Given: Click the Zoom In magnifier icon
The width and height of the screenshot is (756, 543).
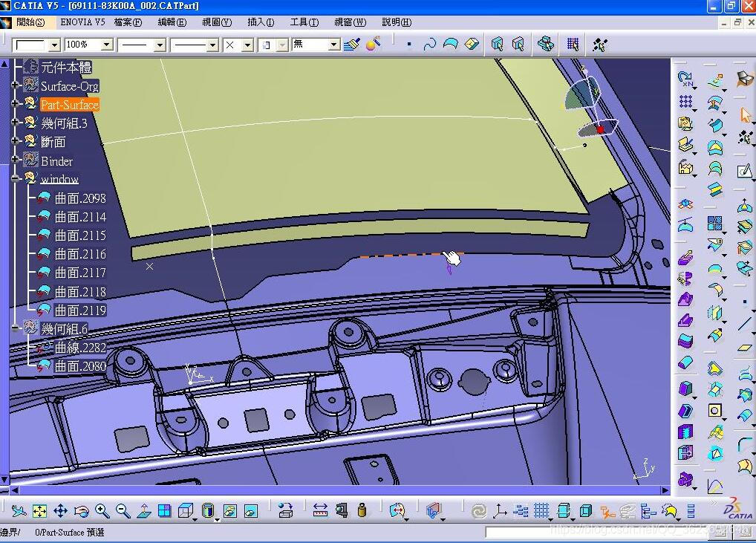Looking at the screenshot, I should click(x=102, y=510).
